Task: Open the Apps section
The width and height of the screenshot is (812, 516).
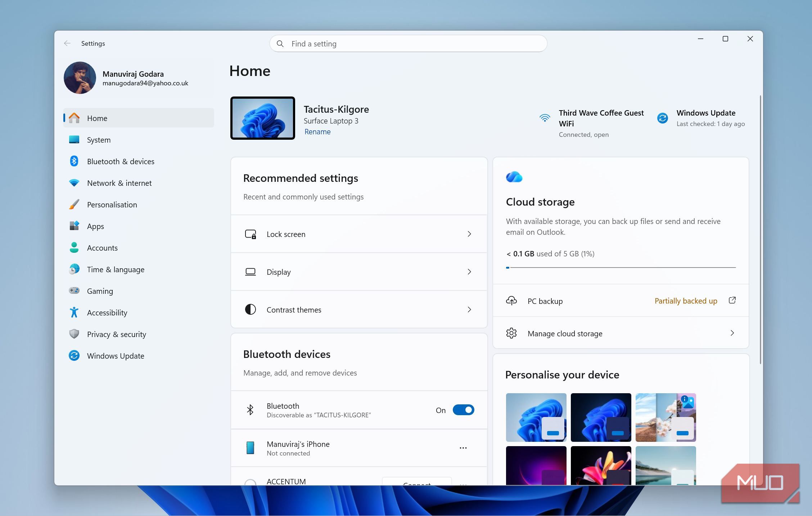Action: pyautogui.click(x=139, y=226)
